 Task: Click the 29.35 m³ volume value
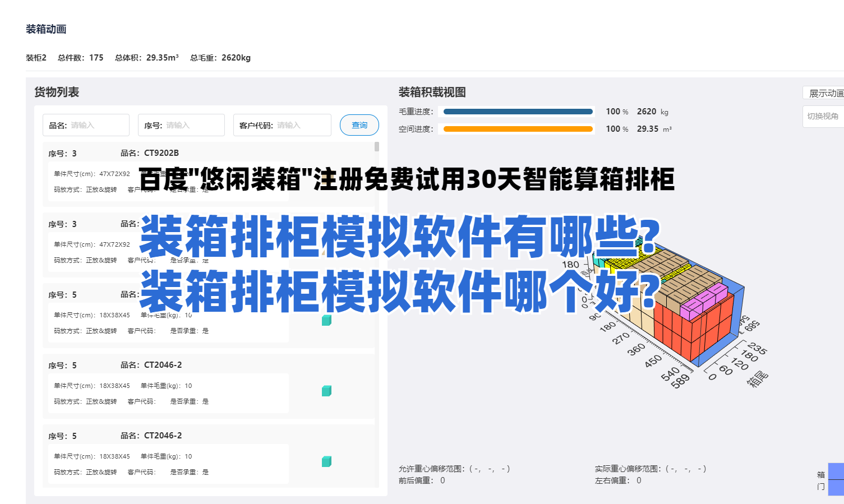click(654, 129)
